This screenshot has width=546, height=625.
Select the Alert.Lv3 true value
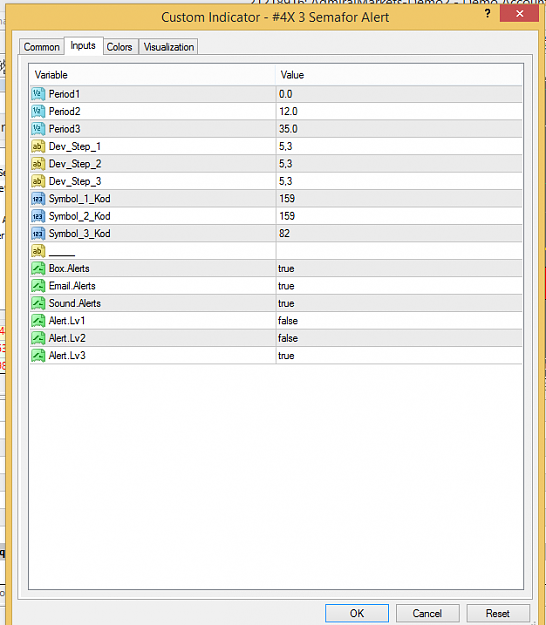point(286,356)
